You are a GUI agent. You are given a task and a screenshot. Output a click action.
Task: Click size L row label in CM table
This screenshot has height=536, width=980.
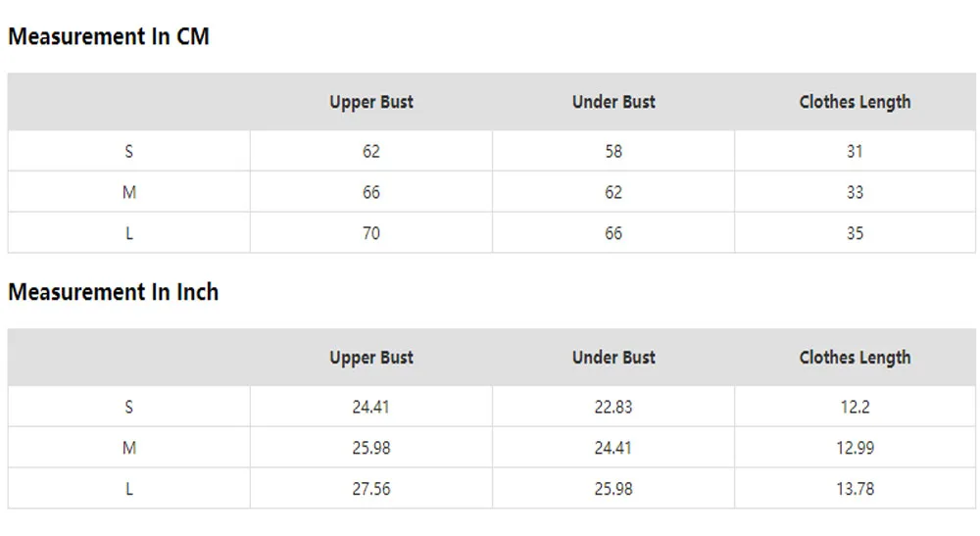128,233
